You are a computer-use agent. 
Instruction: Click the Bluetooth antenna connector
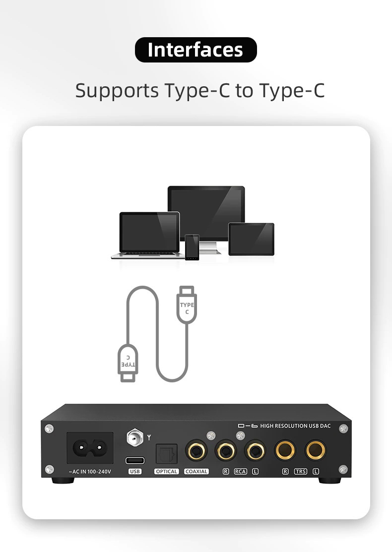click(135, 437)
